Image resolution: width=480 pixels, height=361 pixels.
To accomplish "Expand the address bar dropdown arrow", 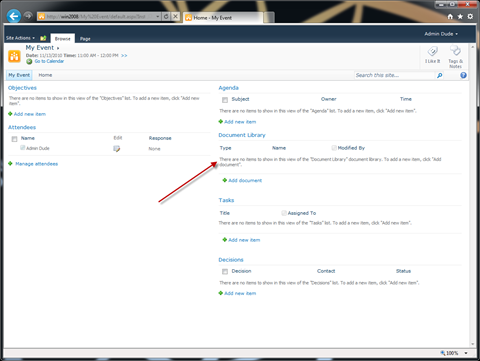I will pyautogui.click(x=158, y=16).
